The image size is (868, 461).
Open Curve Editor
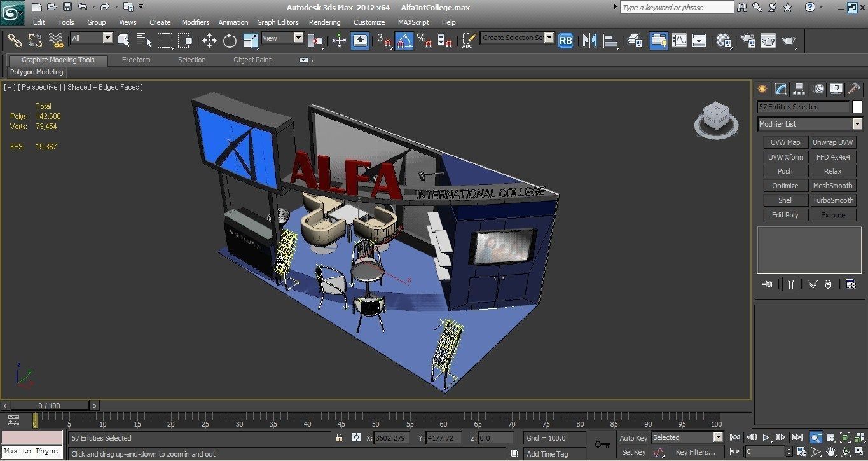pyautogui.click(x=679, y=41)
